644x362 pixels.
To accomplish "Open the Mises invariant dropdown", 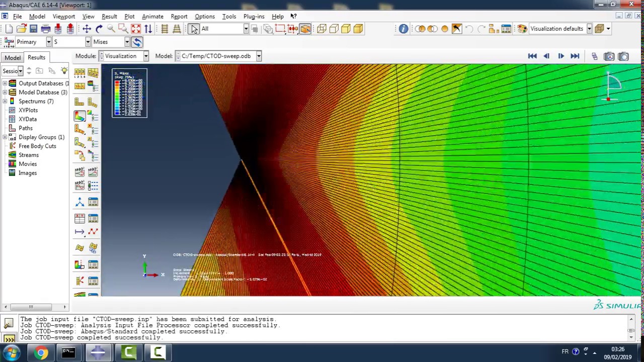I will [127, 42].
